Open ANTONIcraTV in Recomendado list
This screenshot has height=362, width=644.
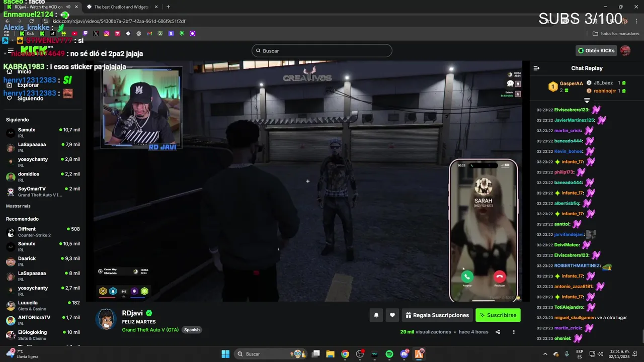pos(43,320)
